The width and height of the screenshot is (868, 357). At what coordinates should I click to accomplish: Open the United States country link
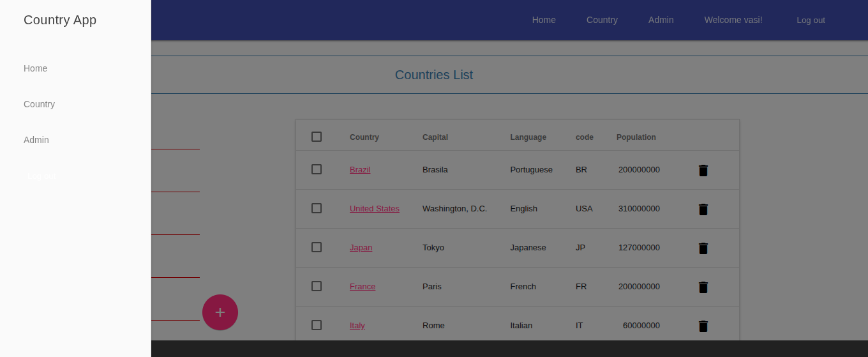375,209
